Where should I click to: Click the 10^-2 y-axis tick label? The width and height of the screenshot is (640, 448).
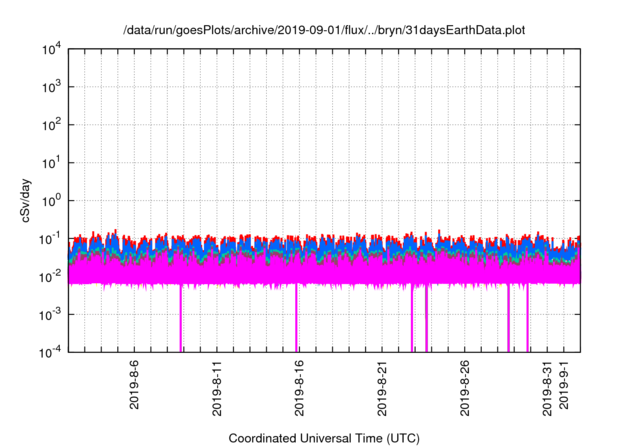tap(51, 277)
